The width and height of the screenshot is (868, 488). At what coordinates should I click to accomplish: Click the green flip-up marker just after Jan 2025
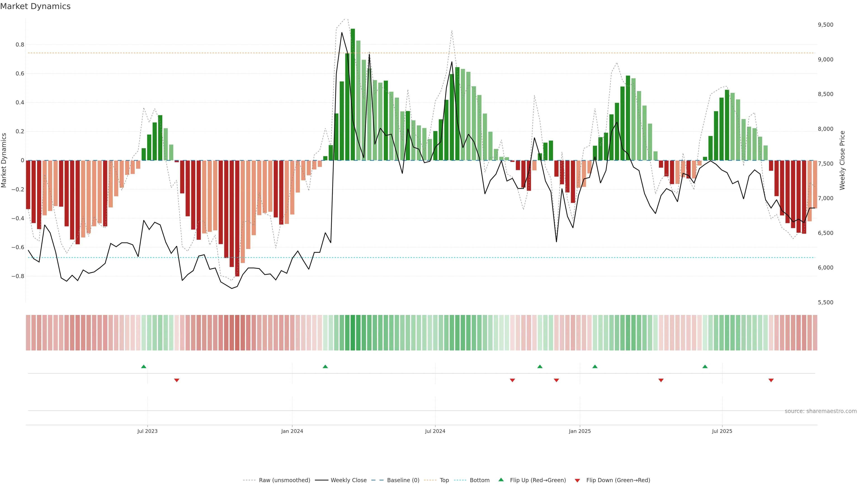(x=595, y=366)
